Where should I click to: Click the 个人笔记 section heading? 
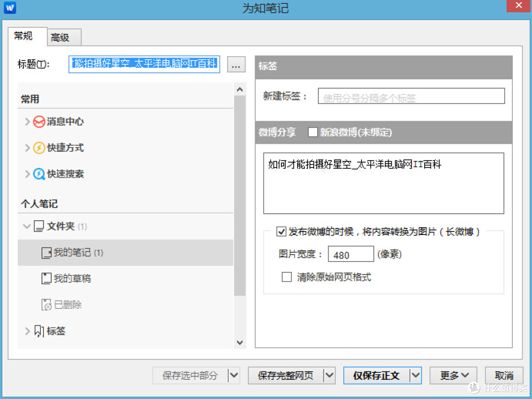pos(39,204)
